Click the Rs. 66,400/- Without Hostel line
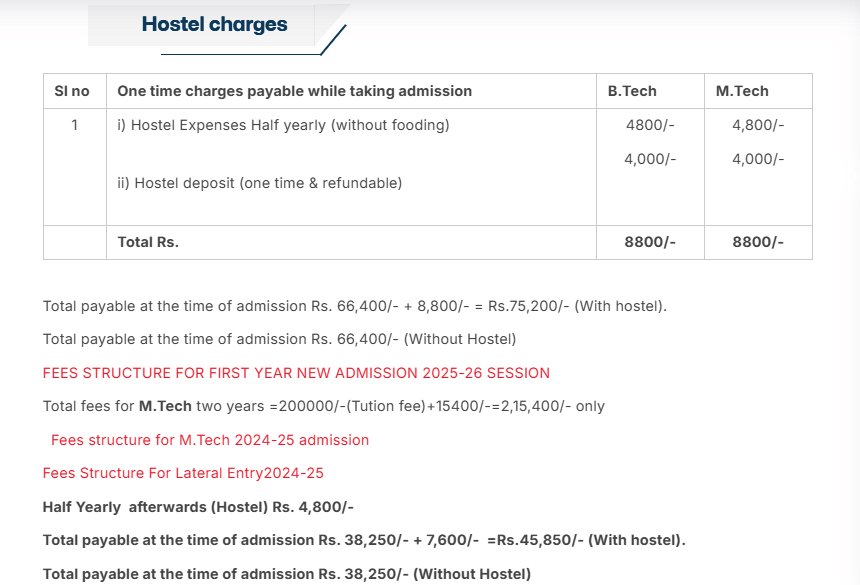Image resolution: width=860 pixels, height=585 pixels. (x=279, y=339)
